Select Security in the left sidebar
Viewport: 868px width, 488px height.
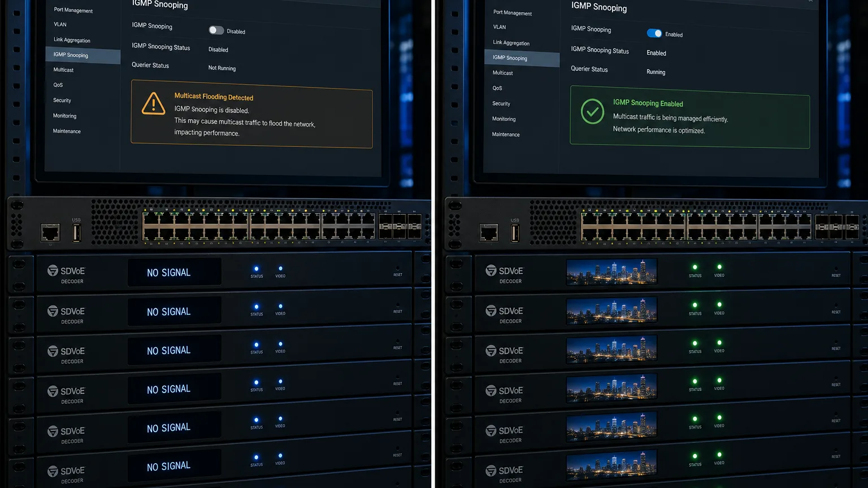[62, 100]
